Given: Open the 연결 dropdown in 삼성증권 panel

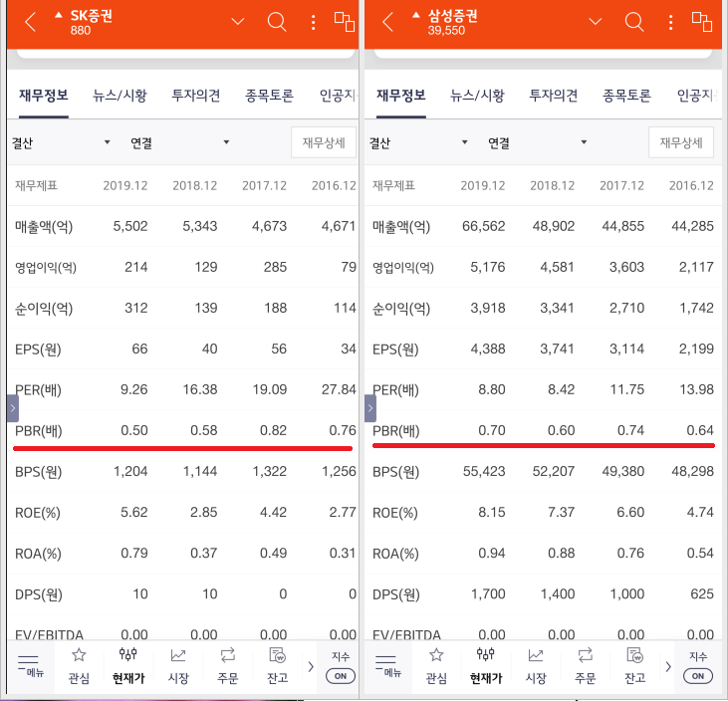Looking at the screenshot, I should [x=538, y=142].
